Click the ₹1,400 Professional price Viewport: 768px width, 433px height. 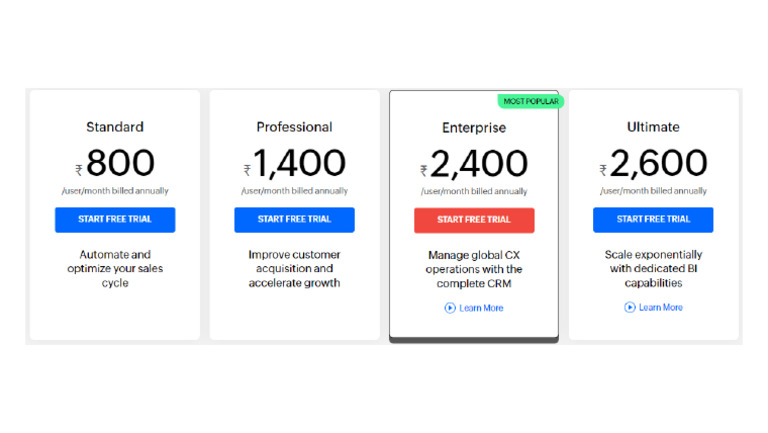click(x=294, y=163)
